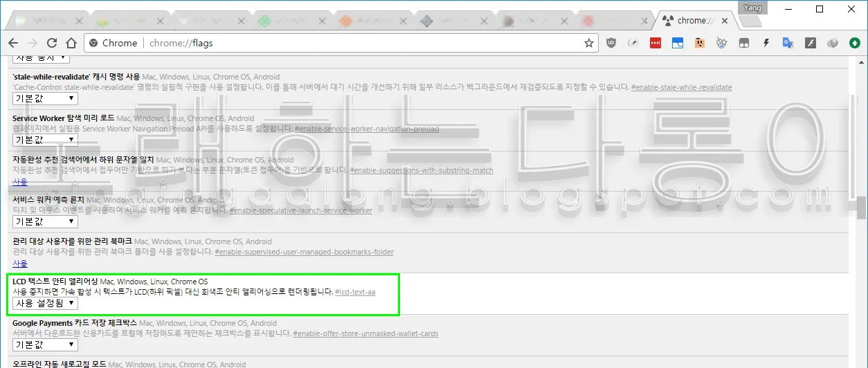Click the blue window extension icon
The width and height of the screenshot is (868, 368).
(677, 43)
